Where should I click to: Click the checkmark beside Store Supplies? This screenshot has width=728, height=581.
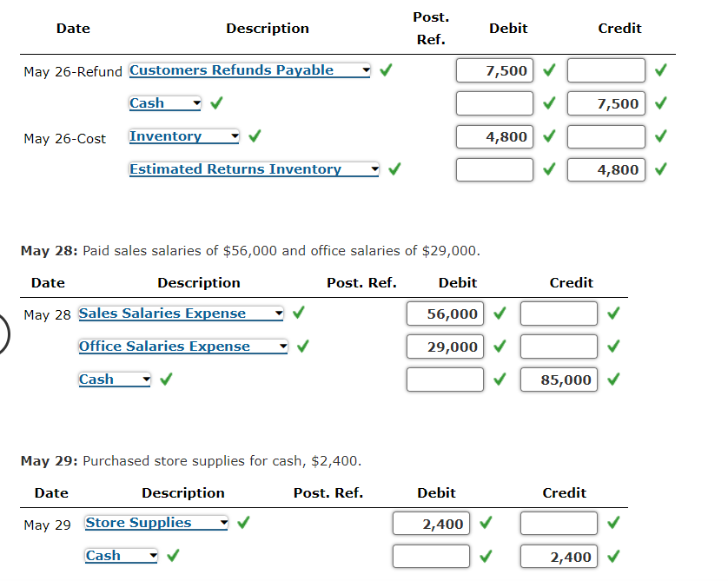(243, 522)
